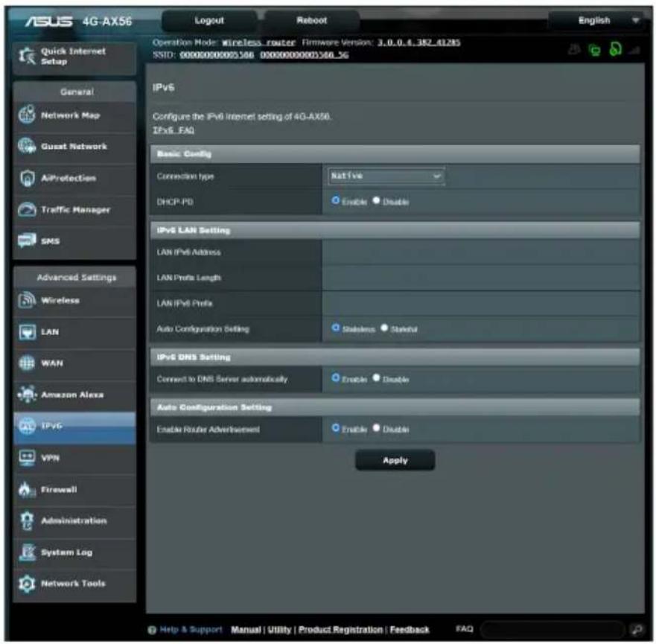656x644 pixels.
Task: Enable Connect to DNS Server automatically
Action: tap(335, 378)
